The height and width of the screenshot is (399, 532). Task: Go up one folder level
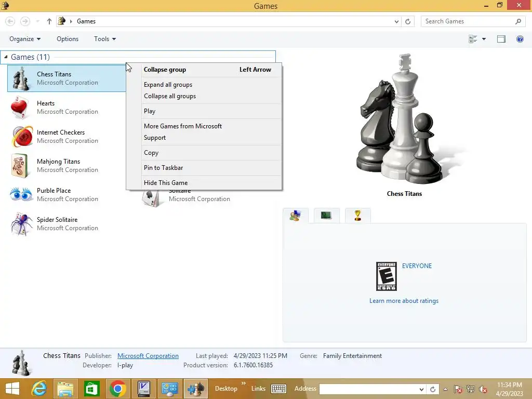(x=49, y=21)
